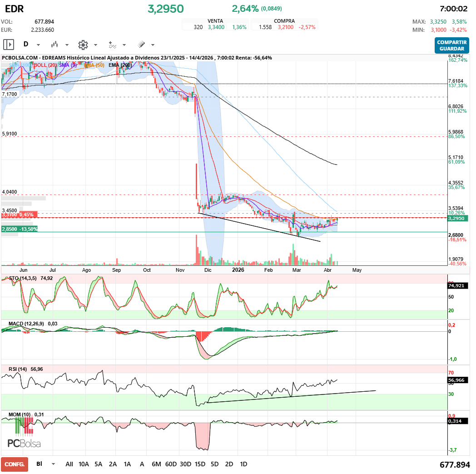Expand the settings gear dropdown arrow
476x474 pixels.
coord(96,45)
